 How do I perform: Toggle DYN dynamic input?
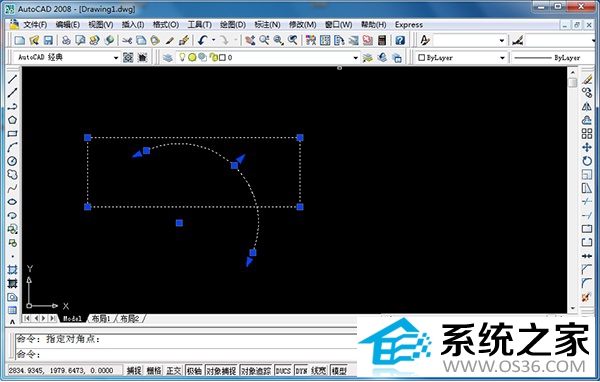coord(302,370)
